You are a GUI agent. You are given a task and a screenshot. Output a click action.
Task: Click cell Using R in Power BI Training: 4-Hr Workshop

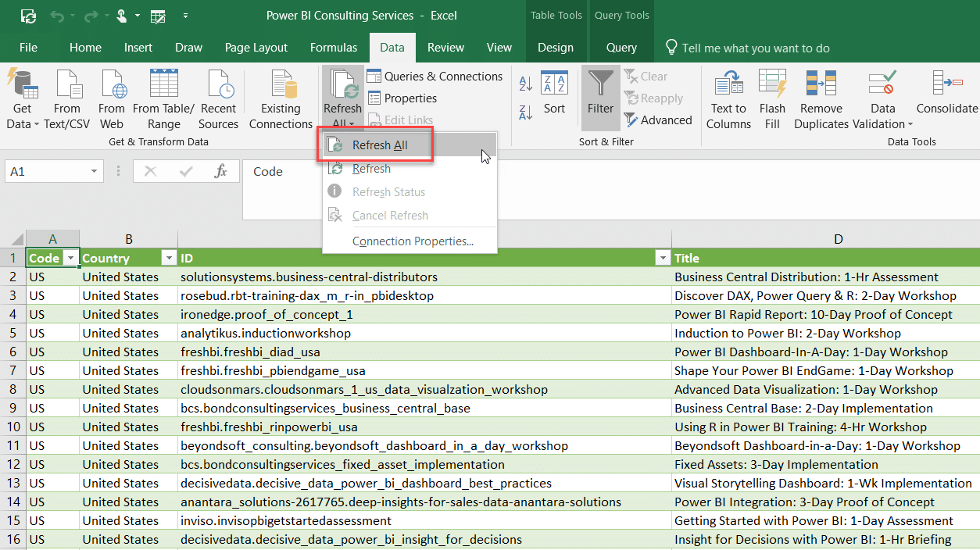click(826, 427)
